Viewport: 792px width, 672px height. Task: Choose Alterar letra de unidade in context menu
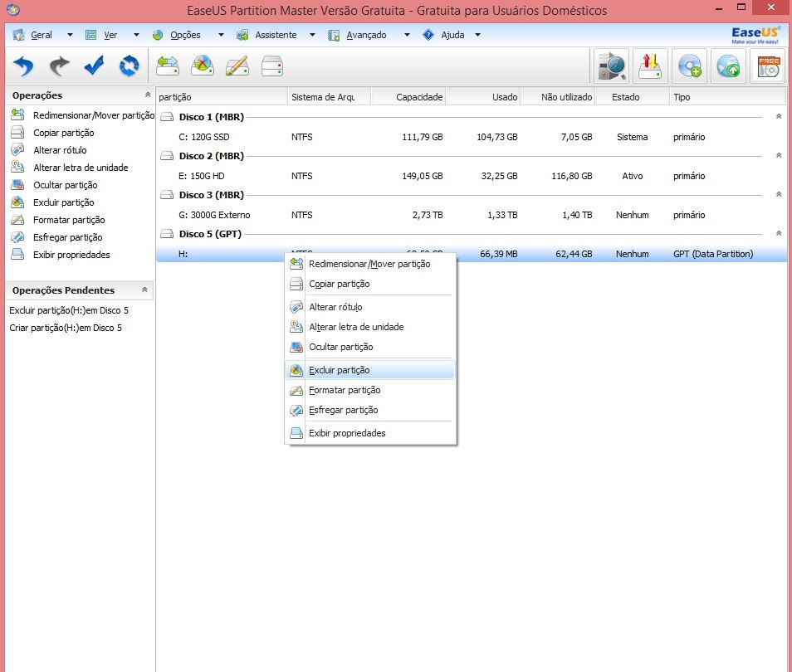[370, 327]
